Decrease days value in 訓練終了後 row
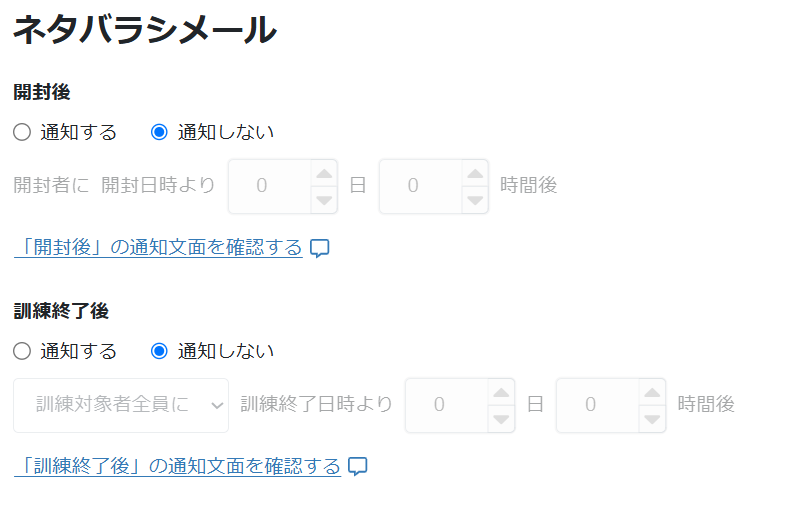This screenshot has width=793, height=526. [x=501, y=419]
